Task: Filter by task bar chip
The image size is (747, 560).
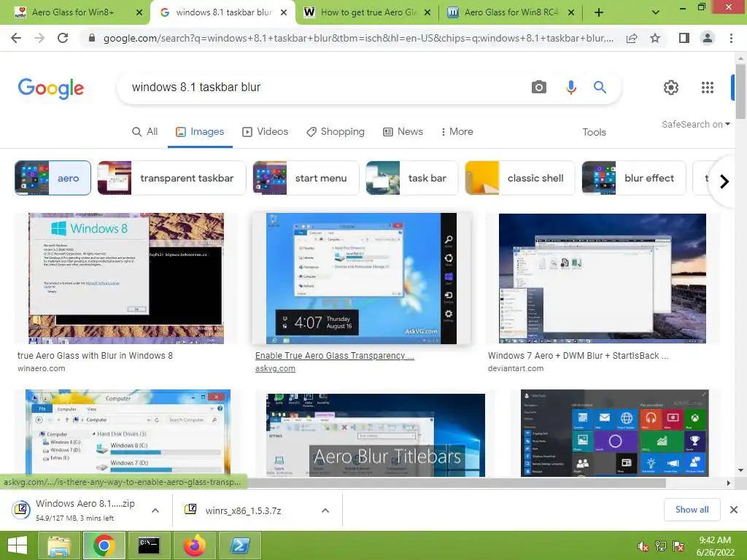Action: coord(411,178)
